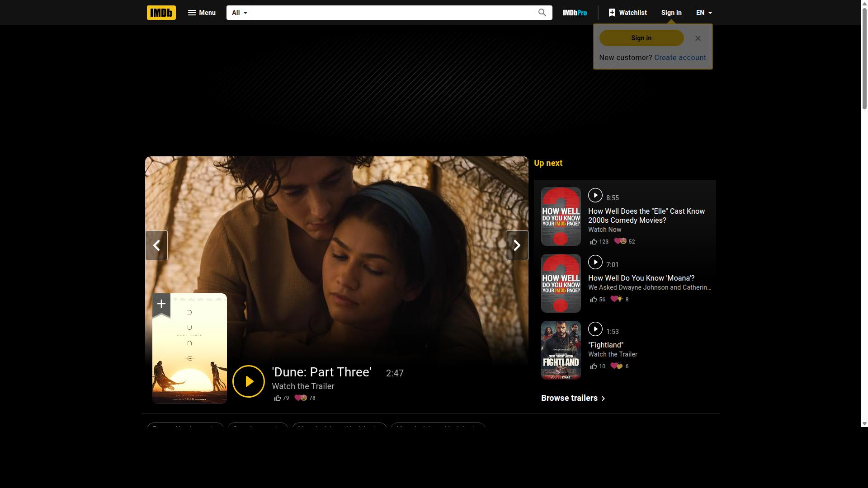
Task: Close the sign-in popup
Action: tap(698, 38)
